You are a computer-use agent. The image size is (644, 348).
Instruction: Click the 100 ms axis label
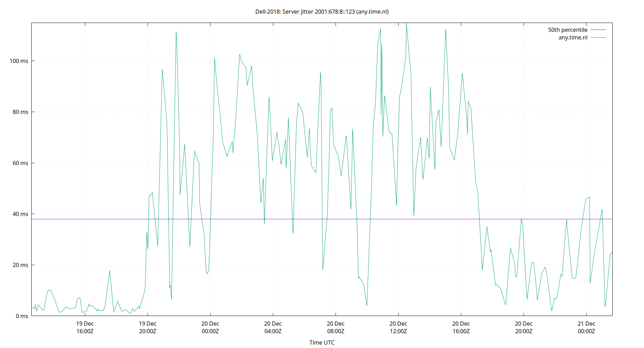(x=19, y=61)
